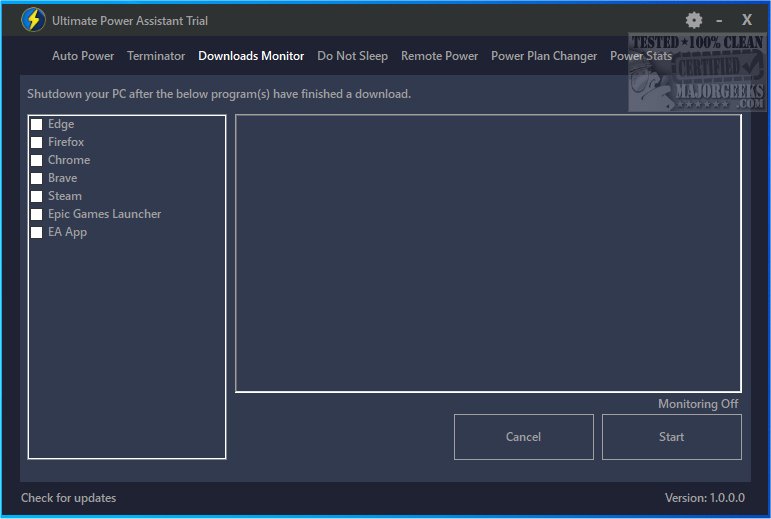
Task: Minimize the Ultimate Power Assistant window
Action: tap(719, 21)
